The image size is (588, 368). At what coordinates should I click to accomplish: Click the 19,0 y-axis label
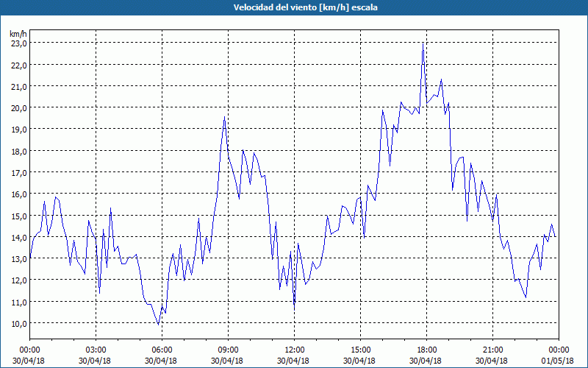[18, 130]
